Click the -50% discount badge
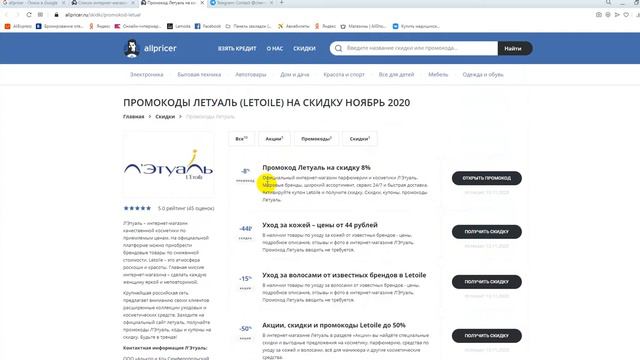The image size is (640, 360). 245,329
